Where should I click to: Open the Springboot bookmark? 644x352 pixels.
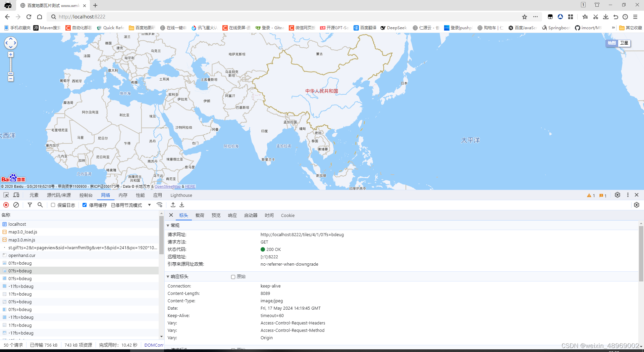pos(556,28)
